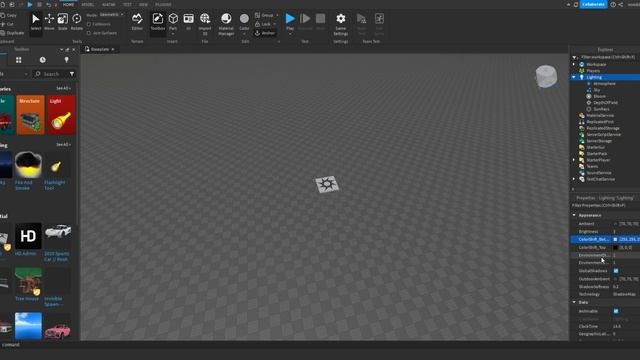Image resolution: width=640 pixels, height=360 pixels.
Task: Click the Undo arrow in title bar
Action: 49,4
